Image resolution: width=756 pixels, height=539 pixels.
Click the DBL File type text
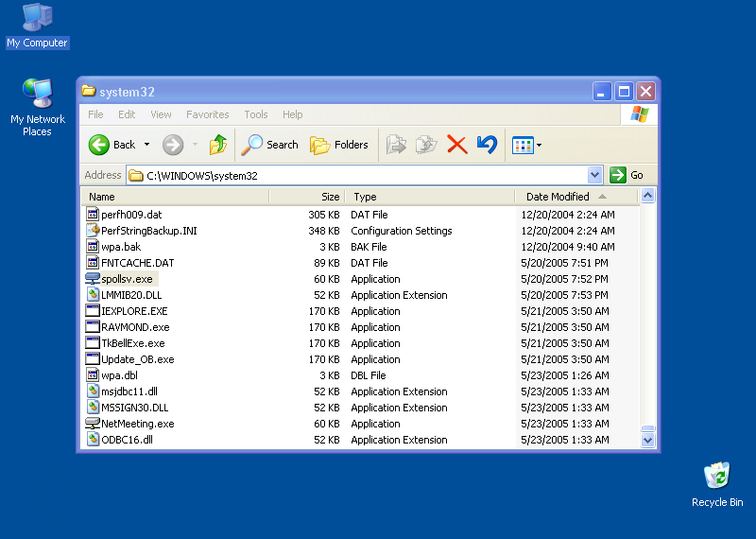click(x=369, y=375)
